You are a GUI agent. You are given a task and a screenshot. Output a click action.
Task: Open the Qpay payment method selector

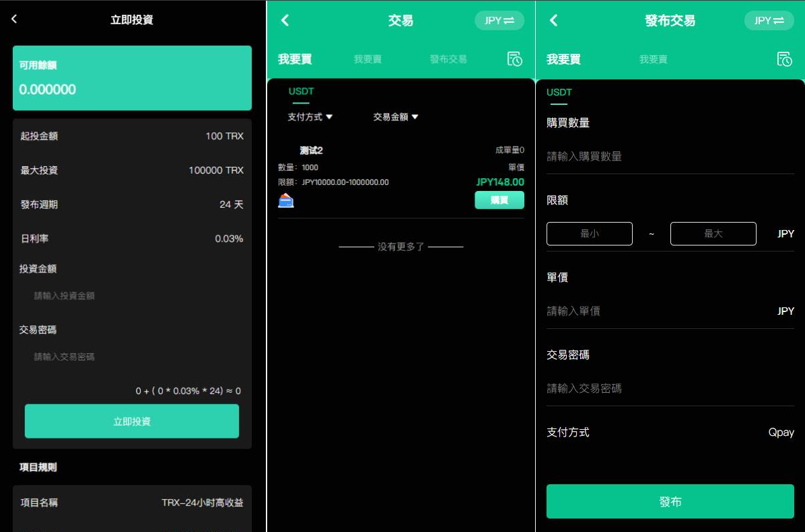[x=781, y=432]
